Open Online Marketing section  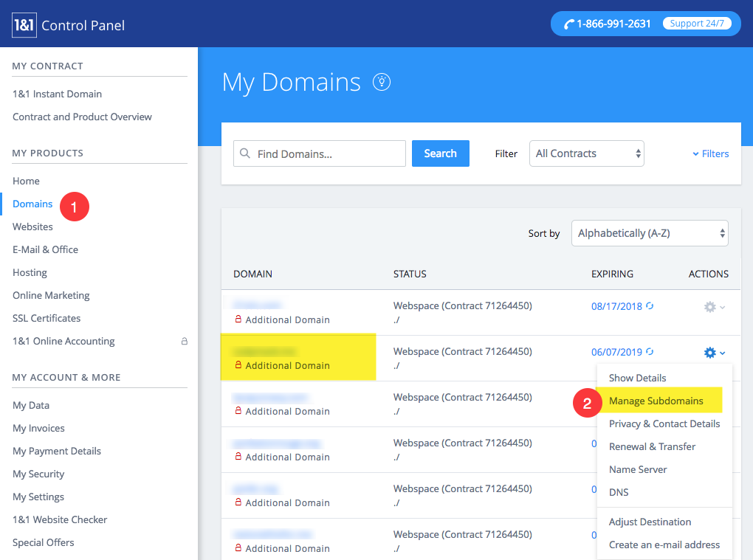(51, 296)
